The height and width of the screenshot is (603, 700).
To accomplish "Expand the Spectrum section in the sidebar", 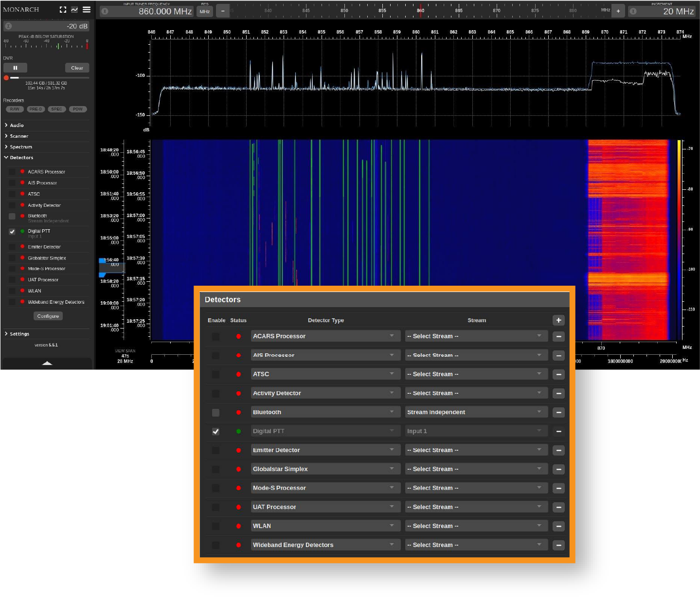I will [x=20, y=147].
